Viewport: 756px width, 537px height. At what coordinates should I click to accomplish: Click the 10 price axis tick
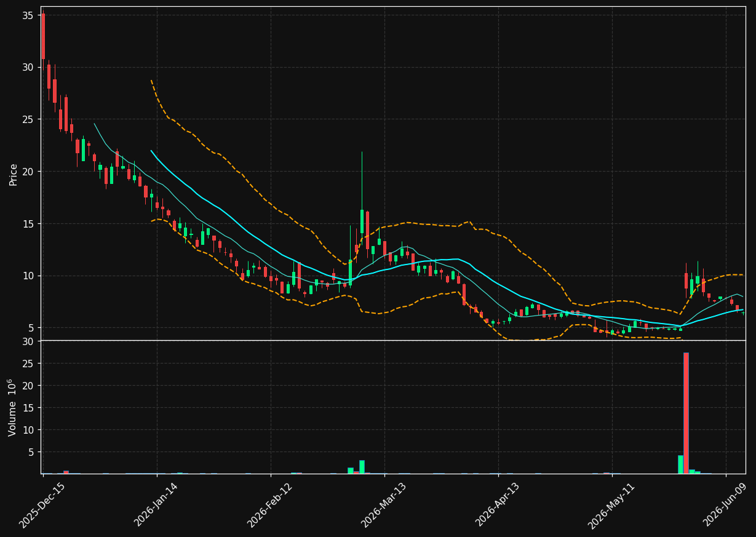pyautogui.click(x=28, y=276)
